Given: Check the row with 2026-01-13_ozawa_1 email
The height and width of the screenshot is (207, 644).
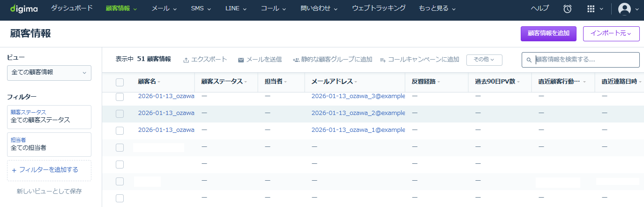Looking at the screenshot, I should coord(120,130).
